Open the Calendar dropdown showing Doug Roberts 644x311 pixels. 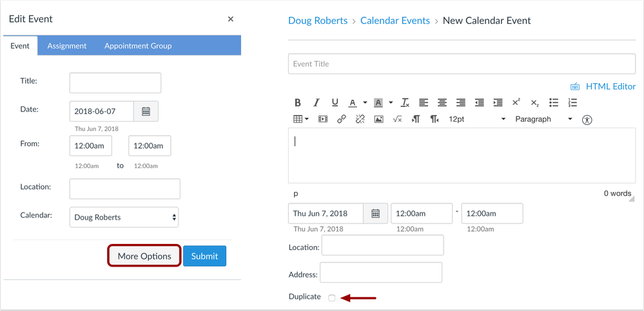click(124, 217)
